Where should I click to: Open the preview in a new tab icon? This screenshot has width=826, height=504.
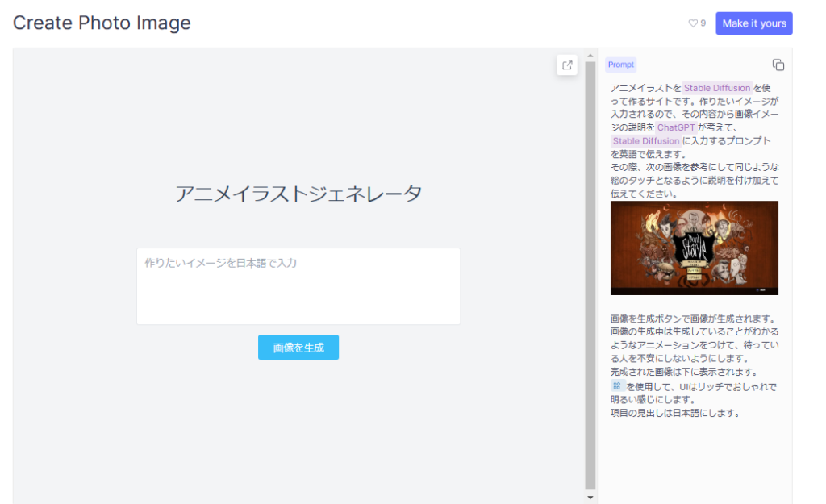[567, 65]
